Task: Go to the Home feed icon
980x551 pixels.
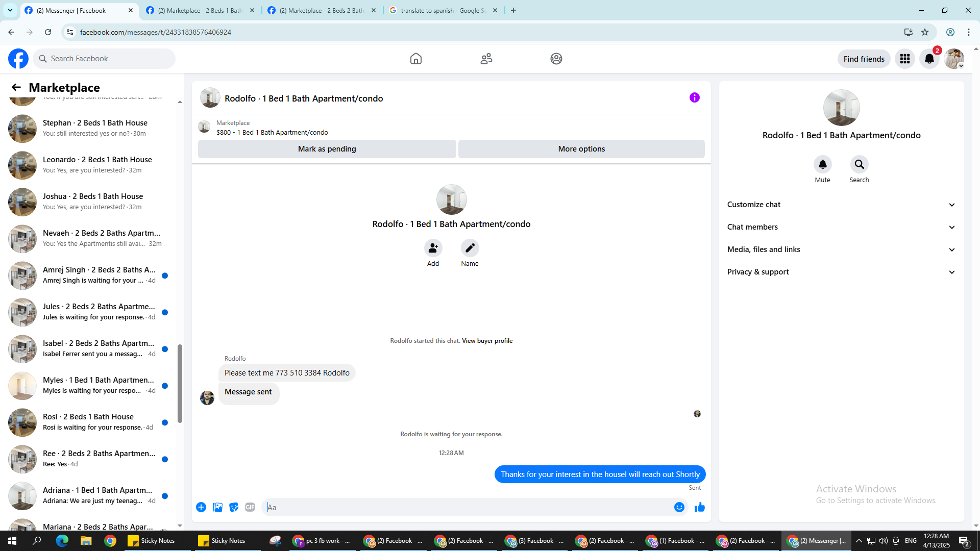Action: tap(416, 59)
